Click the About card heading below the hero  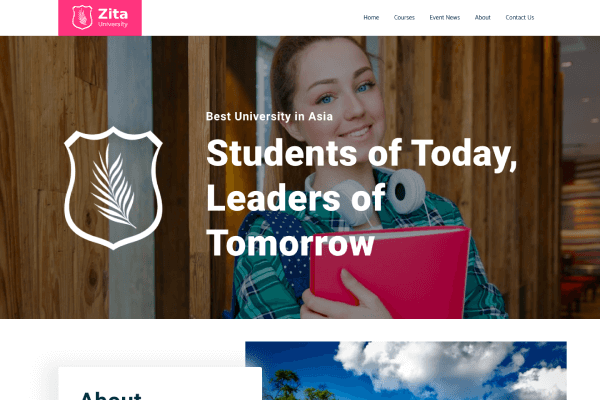[111, 395]
